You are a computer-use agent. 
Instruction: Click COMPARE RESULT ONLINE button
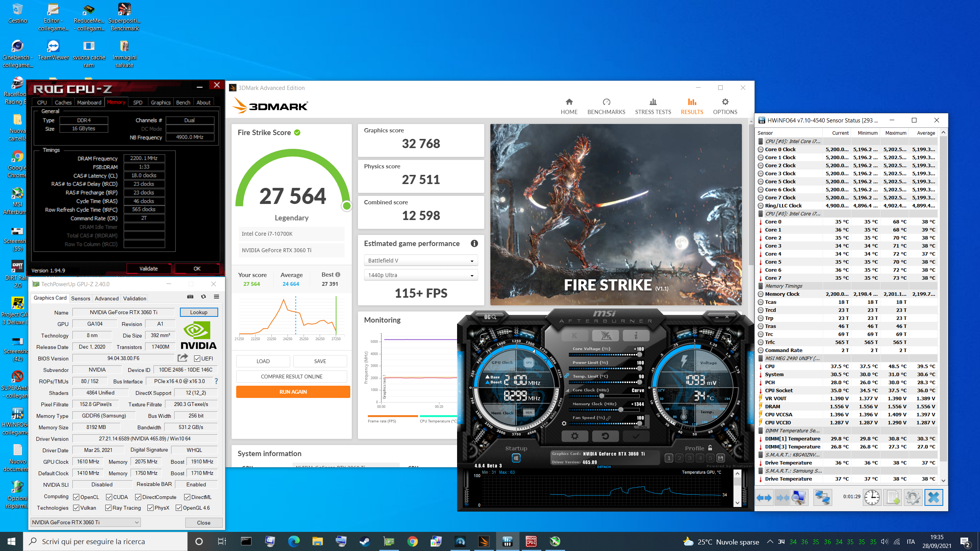coord(291,377)
